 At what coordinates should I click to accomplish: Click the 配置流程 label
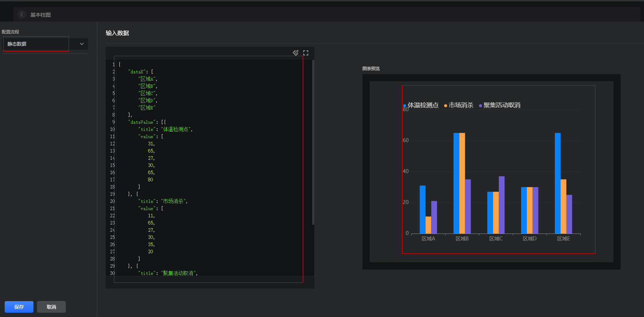10,32
